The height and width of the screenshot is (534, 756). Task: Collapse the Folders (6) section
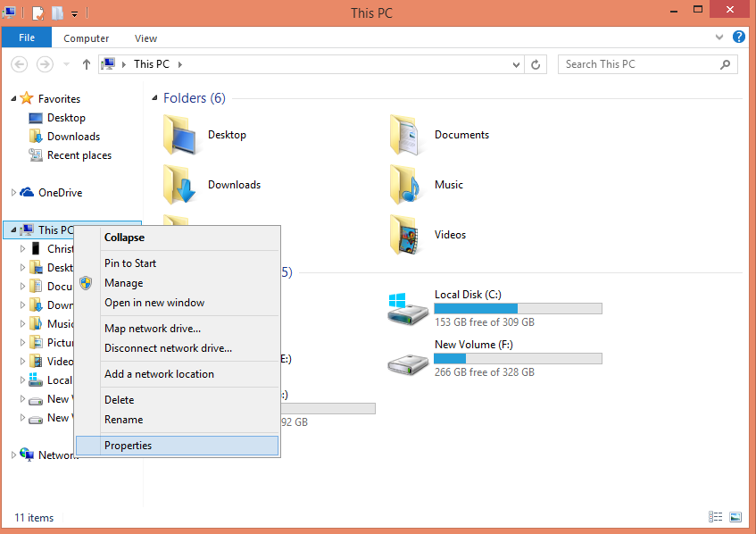[154, 97]
